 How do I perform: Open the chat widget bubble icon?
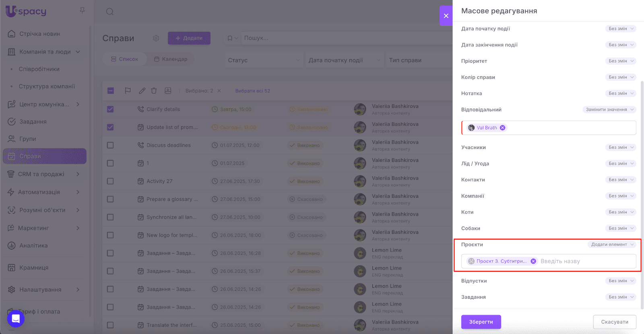[16, 319]
